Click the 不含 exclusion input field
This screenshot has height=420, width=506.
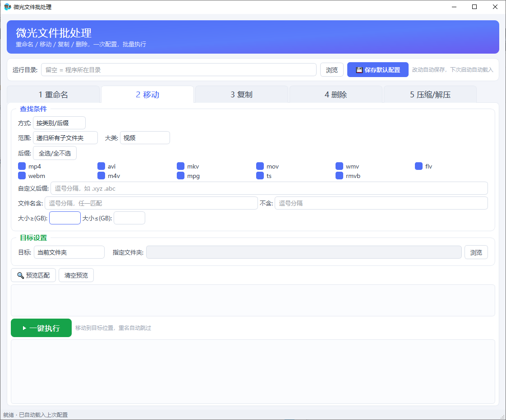[x=381, y=203]
